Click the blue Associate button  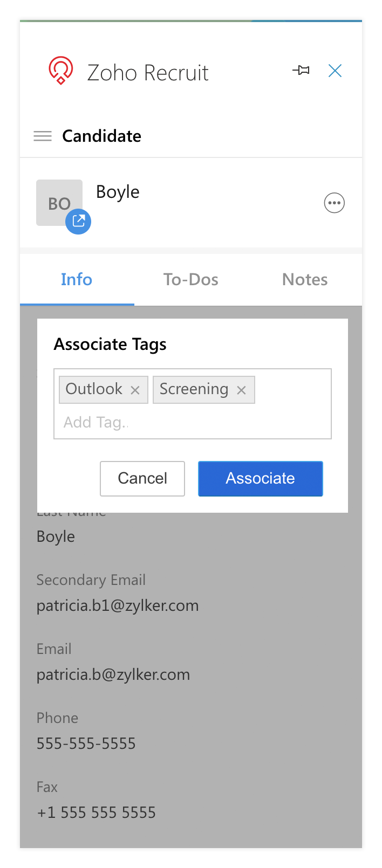[x=260, y=478]
